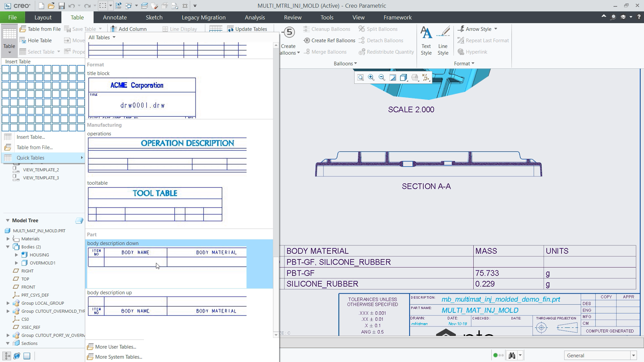
Task: Click Repaint icon in the graphics toolbar
Action: (392, 78)
